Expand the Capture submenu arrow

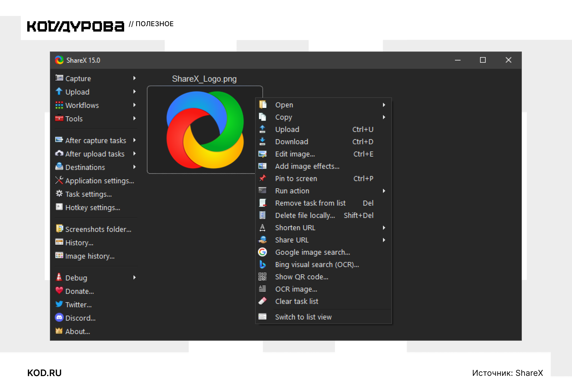[134, 78]
